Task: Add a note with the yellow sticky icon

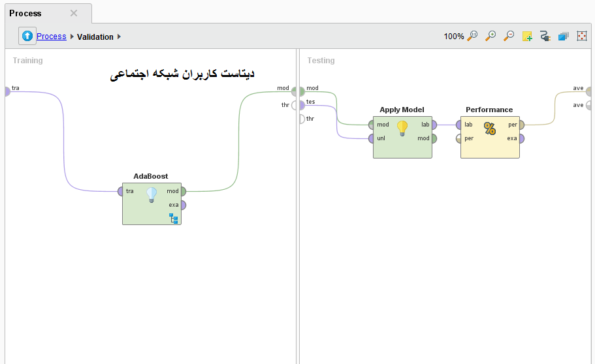Action: tap(527, 37)
